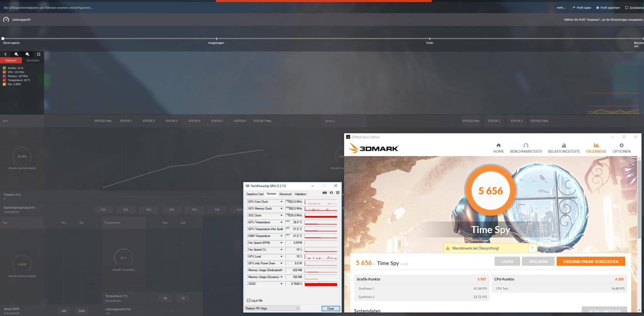Open the Radeon RX Vega device dropdown
Screen dimensions: 644x316
[x=272, y=308]
